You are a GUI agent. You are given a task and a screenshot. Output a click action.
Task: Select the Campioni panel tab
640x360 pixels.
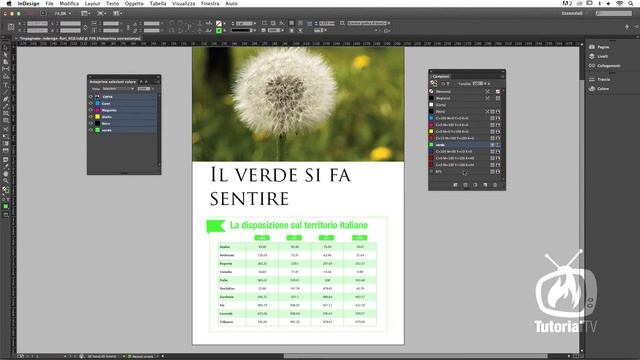tap(441, 76)
